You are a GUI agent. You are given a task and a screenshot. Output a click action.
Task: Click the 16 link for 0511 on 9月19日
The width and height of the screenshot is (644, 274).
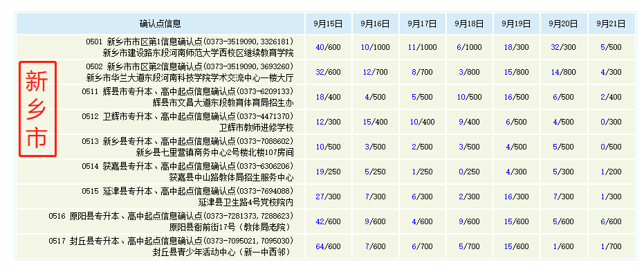(x=508, y=98)
